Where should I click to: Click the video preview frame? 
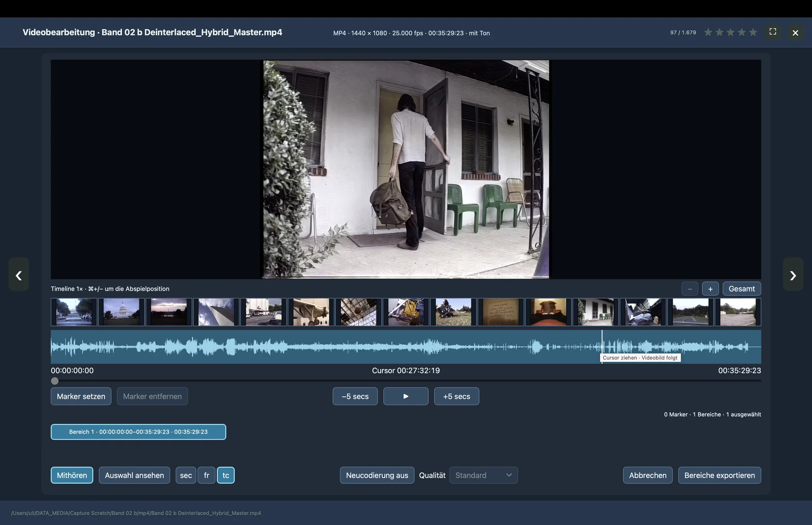pyautogui.click(x=406, y=169)
